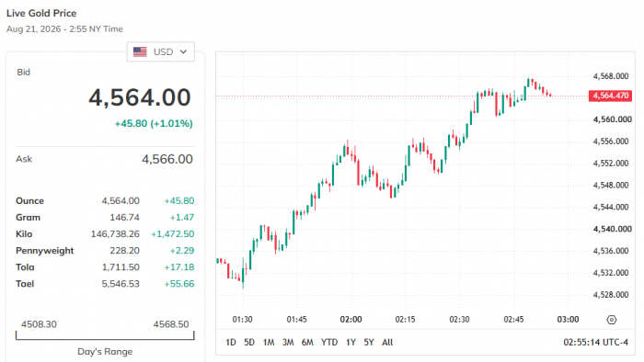
Task: Click the bid price 4,564.00
Action: click(140, 97)
